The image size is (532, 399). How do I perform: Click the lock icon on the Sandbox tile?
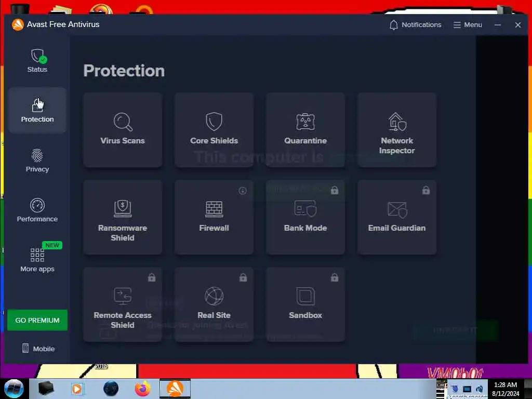335,277
